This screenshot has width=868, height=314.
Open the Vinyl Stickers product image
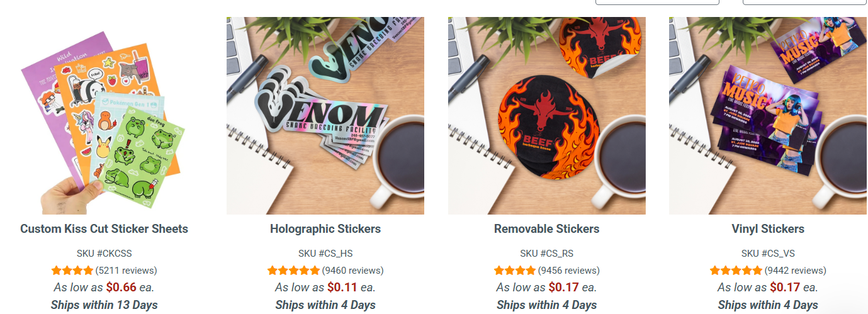point(768,116)
